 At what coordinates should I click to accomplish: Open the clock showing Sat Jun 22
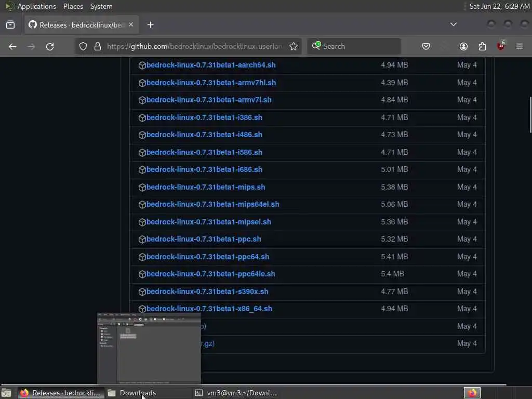tap(499, 6)
